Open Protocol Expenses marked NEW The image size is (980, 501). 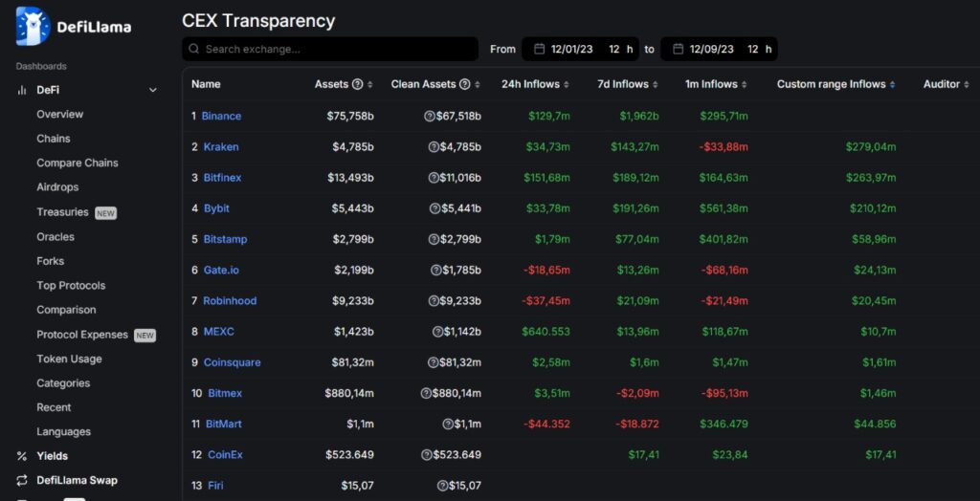[96, 335]
